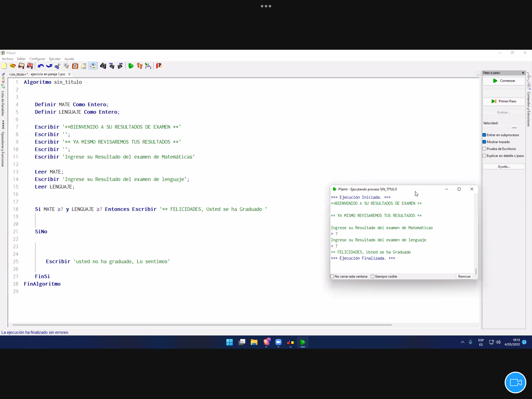
Task: Toggle the highlighted eye view icon
Action: [93, 66]
